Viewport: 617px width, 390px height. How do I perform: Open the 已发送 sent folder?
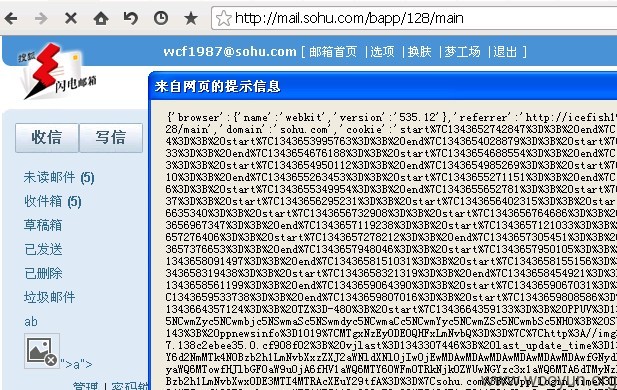pos(43,249)
